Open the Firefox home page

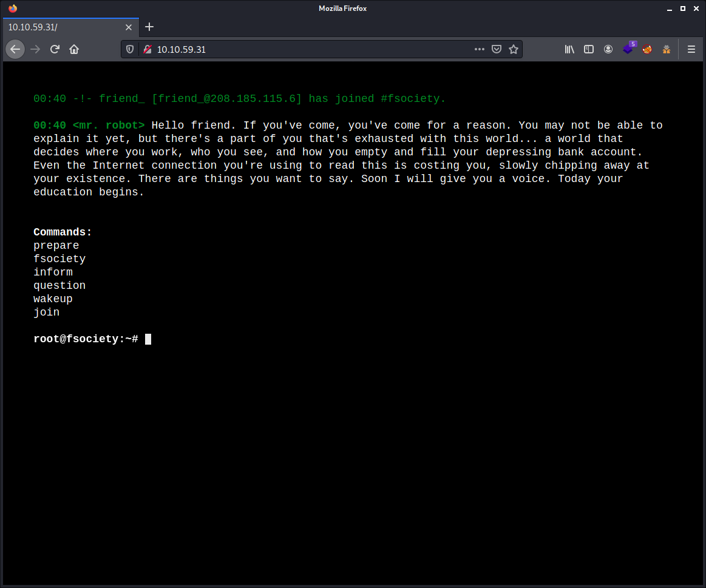tap(74, 50)
